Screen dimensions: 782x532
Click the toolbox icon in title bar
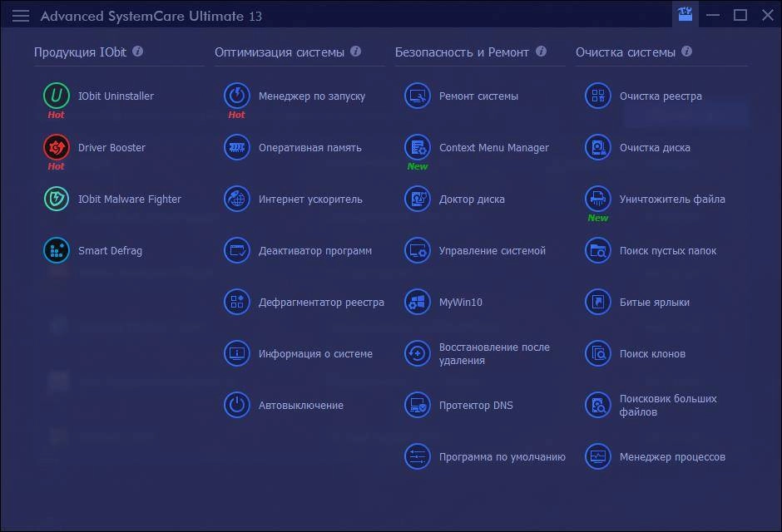click(x=685, y=14)
